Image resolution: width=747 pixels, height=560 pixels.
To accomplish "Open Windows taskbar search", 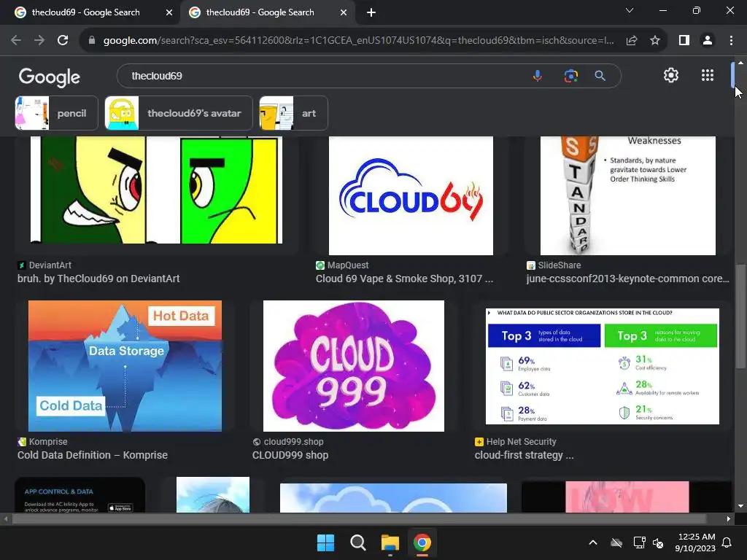I will pos(357,542).
